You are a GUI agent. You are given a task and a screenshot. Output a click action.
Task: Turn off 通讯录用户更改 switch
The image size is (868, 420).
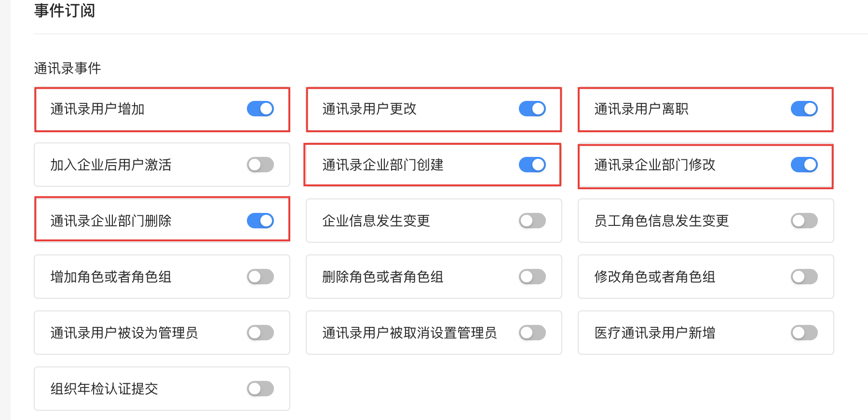[x=532, y=109]
